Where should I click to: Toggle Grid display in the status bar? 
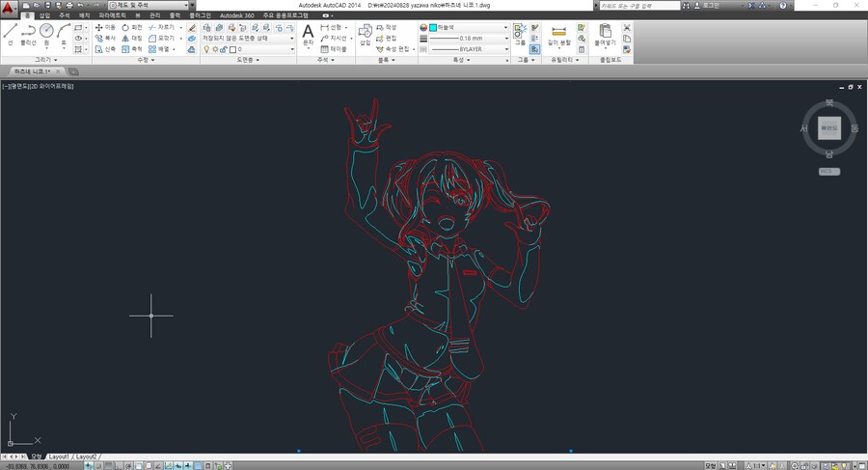(x=109, y=465)
